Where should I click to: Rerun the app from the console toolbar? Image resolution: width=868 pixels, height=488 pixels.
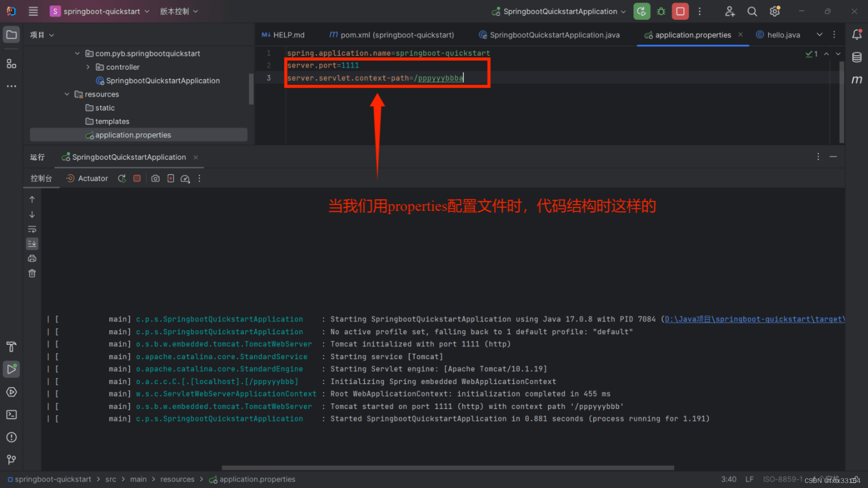coord(122,178)
